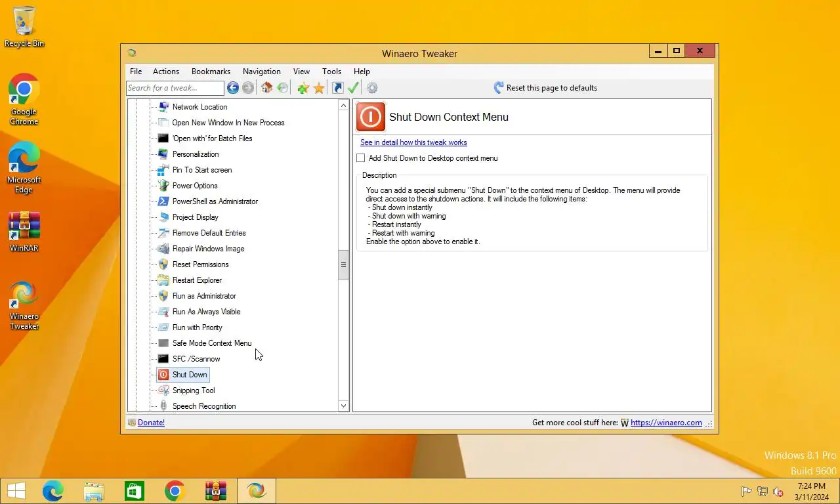Image resolution: width=840 pixels, height=504 pixels.
Task: Click the Restart Explorer icon
Action: point(163,280)
